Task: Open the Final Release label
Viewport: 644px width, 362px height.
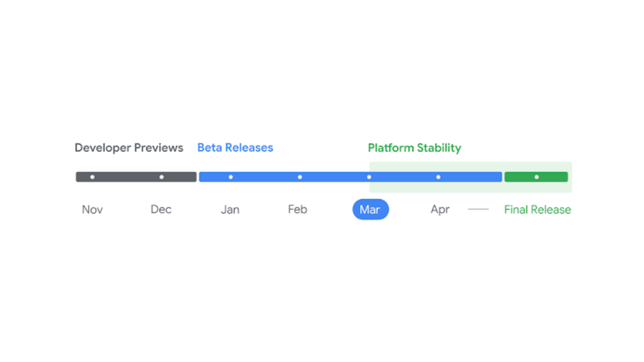Action: [x=538, y=210]
